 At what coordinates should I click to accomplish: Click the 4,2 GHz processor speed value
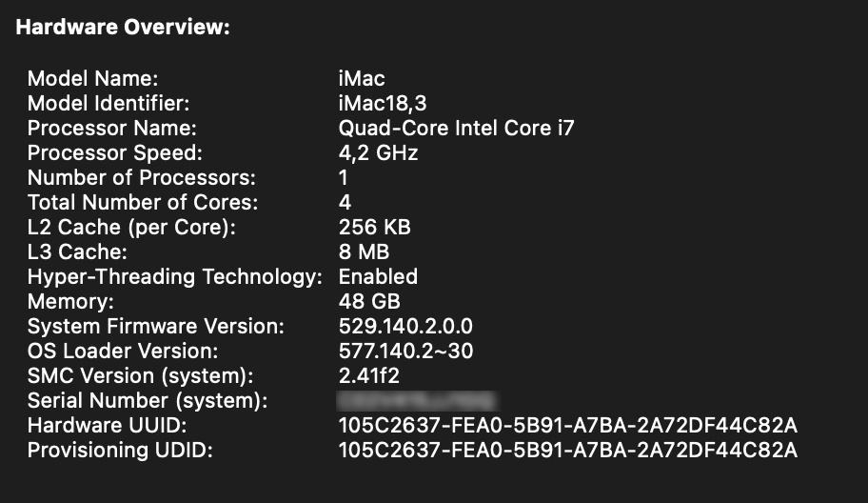[378, 152]
